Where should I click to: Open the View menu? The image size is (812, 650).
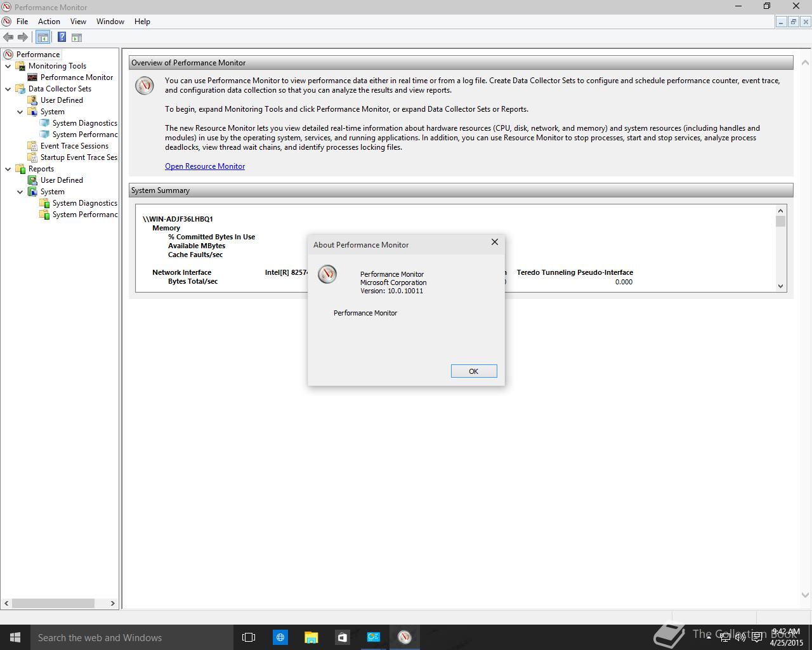point(78,22)
